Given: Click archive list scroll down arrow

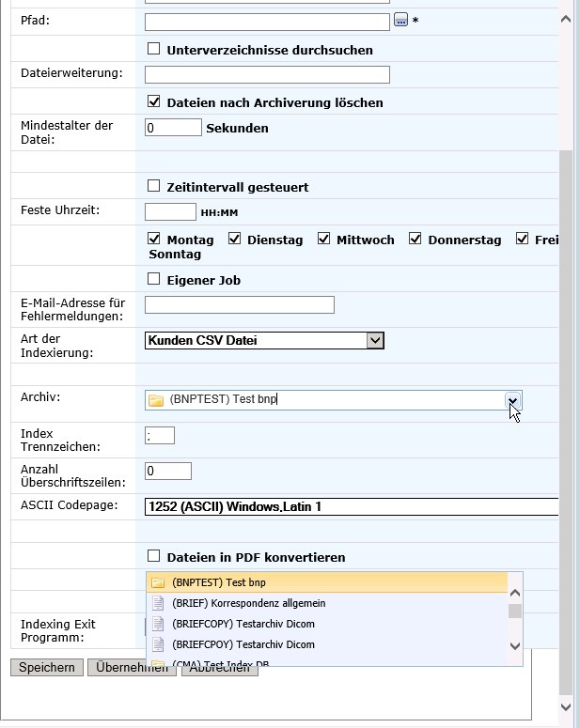Looking at the screenshot, I should click(x=515, y=646).
